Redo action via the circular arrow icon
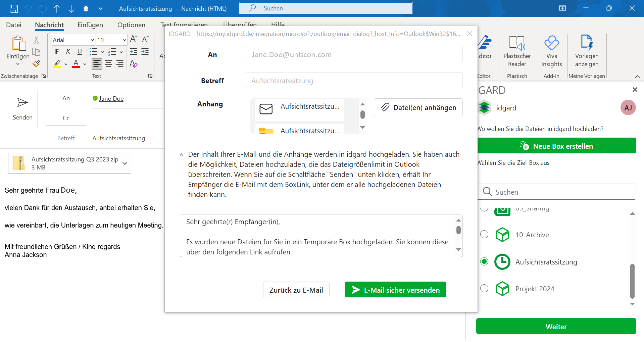This screenshot has width=644, height=342. (x=43, y=8)
